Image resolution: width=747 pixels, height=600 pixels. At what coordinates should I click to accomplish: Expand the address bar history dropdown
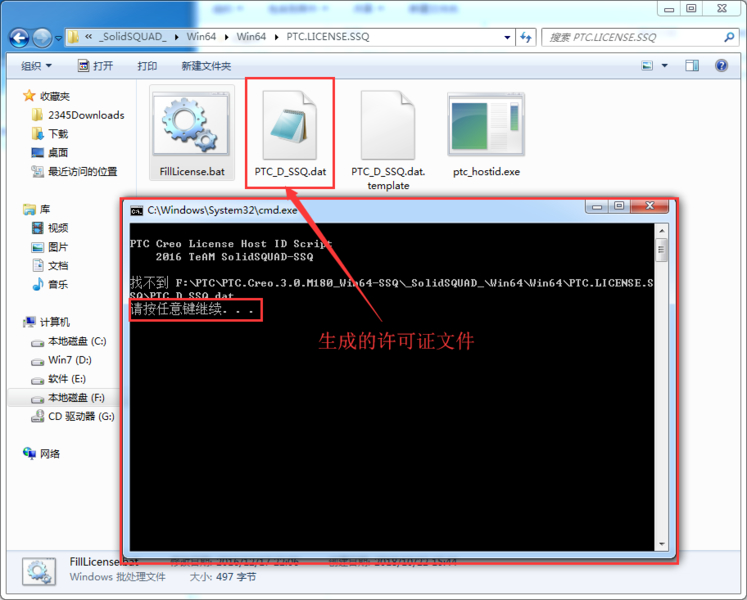tap(507, 37)
